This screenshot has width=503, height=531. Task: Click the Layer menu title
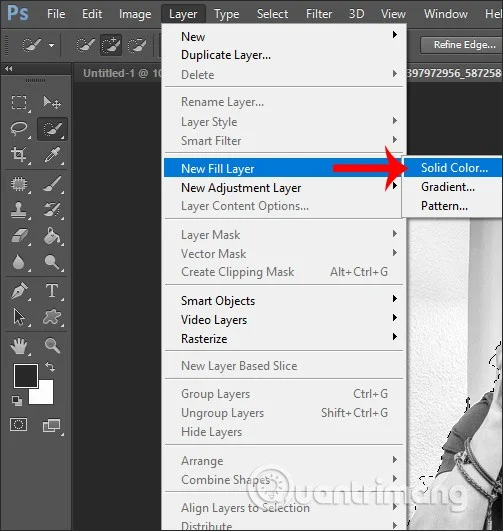click(x=183, y=14)
